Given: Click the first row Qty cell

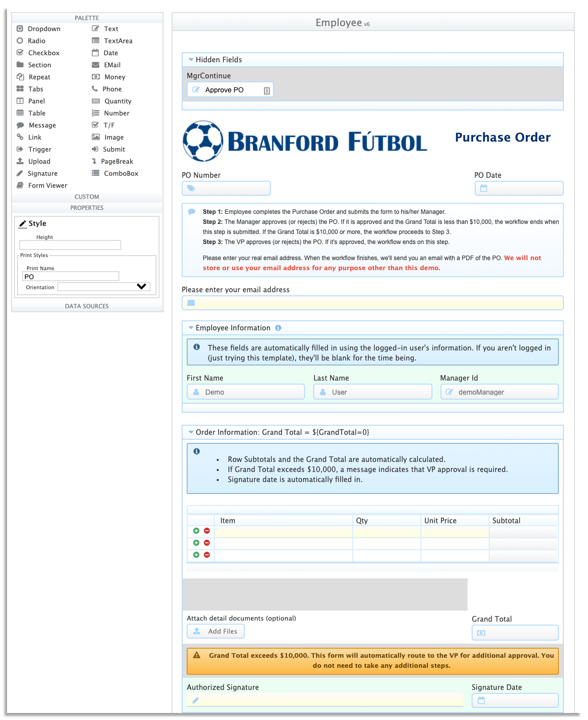Looking at the screenshot, I should click(387, 532).
